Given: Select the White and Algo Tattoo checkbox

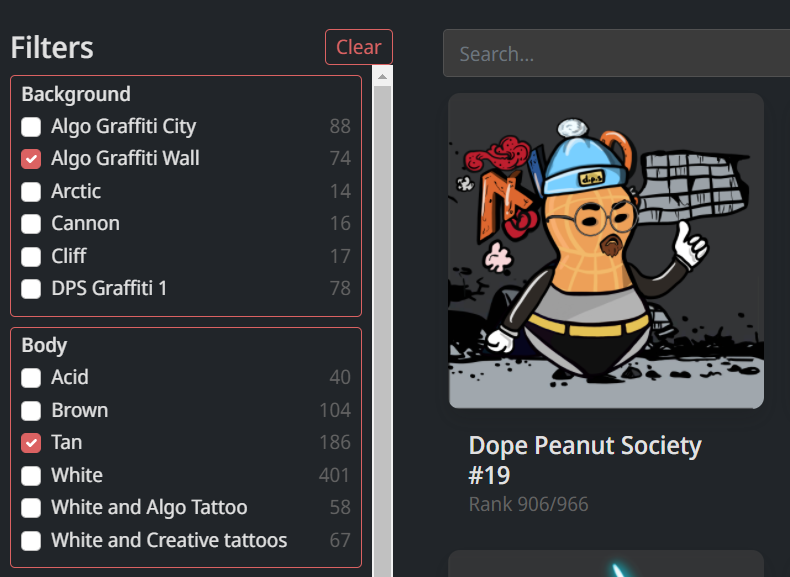Looking at the screenshot, I should 31,508.
